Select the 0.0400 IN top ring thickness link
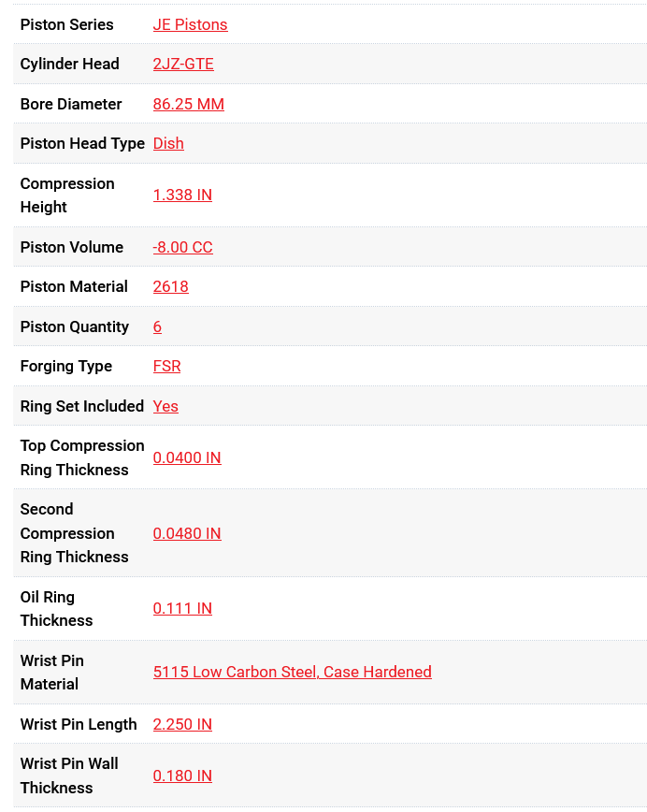Image resolution: width=647 pixels, height=812 pixels. pos(187,457)
